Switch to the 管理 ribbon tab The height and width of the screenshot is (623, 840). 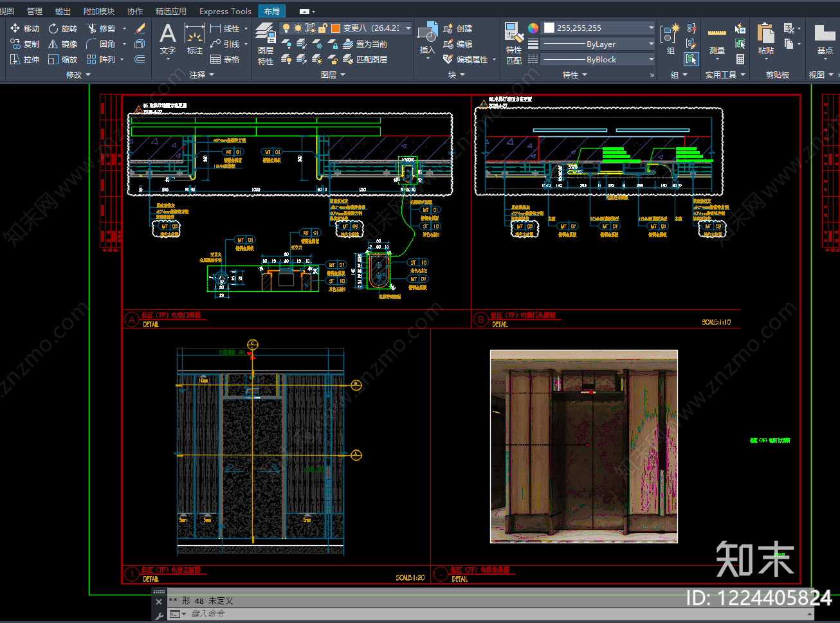click(35, 11)
